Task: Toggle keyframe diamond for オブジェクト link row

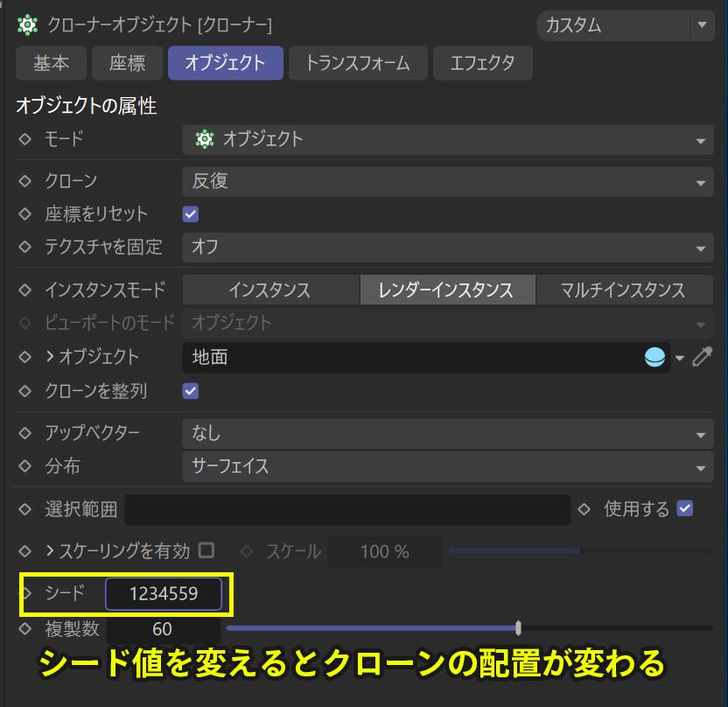Action: (24, 357)
